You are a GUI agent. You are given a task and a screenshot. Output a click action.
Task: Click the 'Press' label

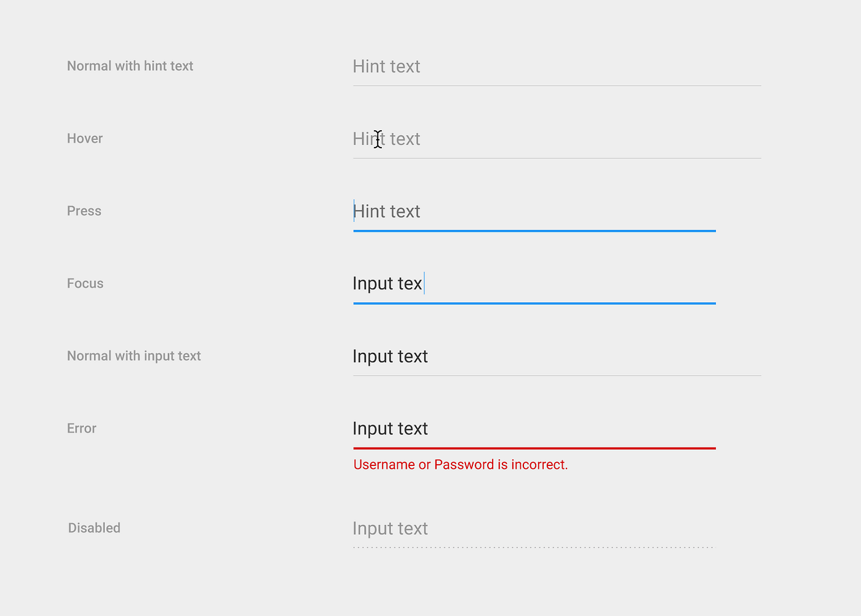[x=84, y=211]
